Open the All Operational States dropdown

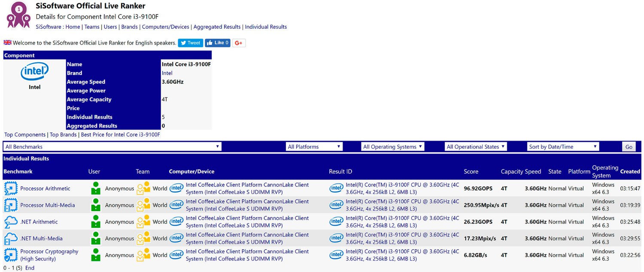click(x=476, y=147)
